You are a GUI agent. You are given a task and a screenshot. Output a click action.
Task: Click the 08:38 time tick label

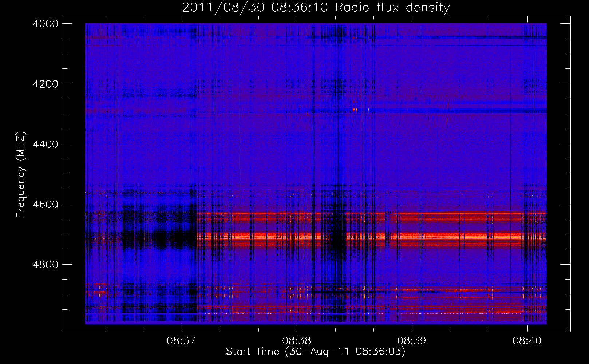pos(297,341)
